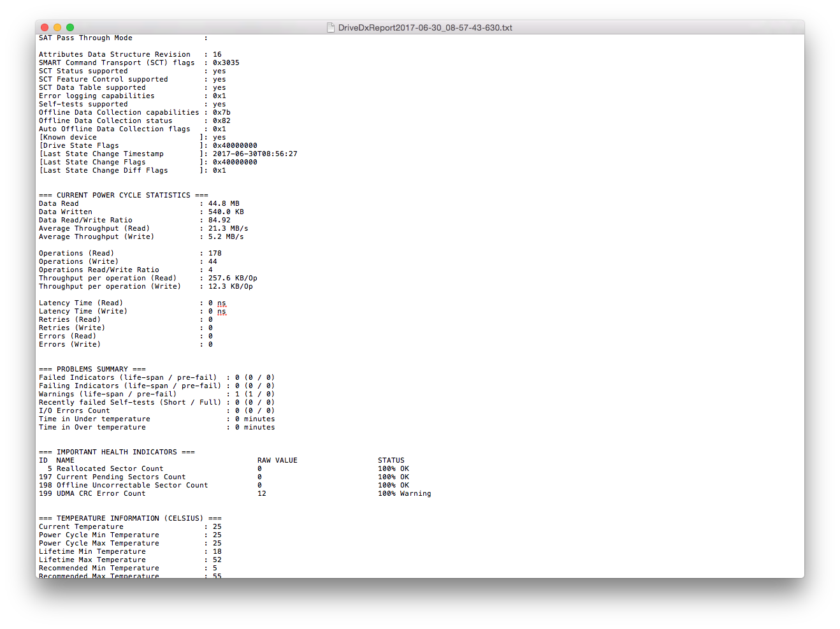The height and width of the screenshot is (629, 840).
Task: Select the "257.6 KB/Op" value
Action: coord(233,278)
